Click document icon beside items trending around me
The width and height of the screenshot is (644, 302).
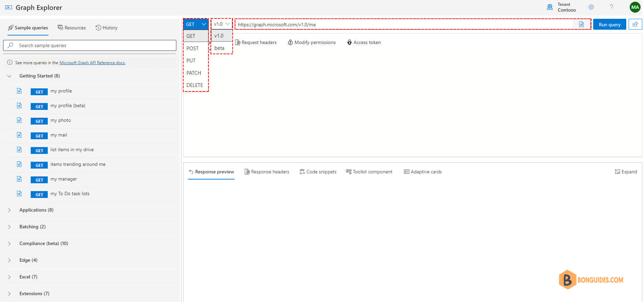(x=19, y=164)
